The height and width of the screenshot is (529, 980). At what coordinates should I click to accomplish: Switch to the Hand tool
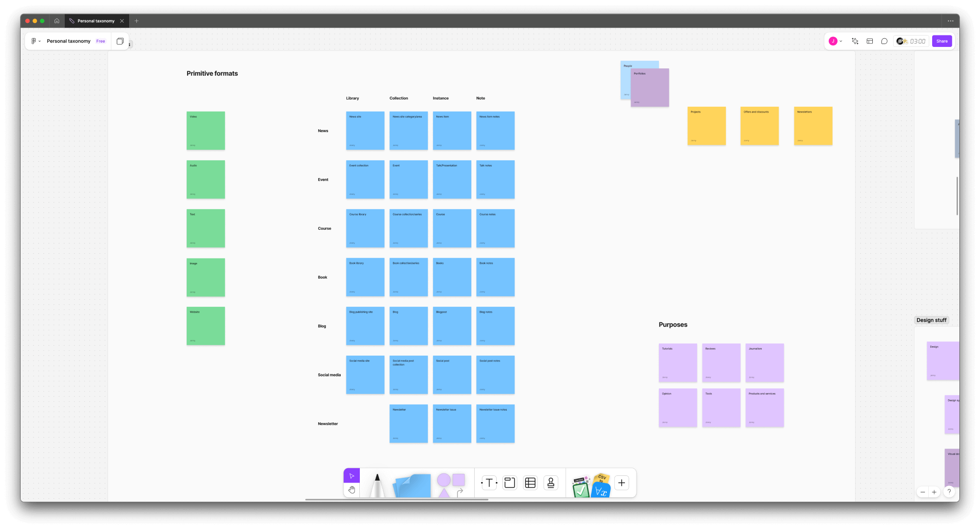(x=352, y=489)
